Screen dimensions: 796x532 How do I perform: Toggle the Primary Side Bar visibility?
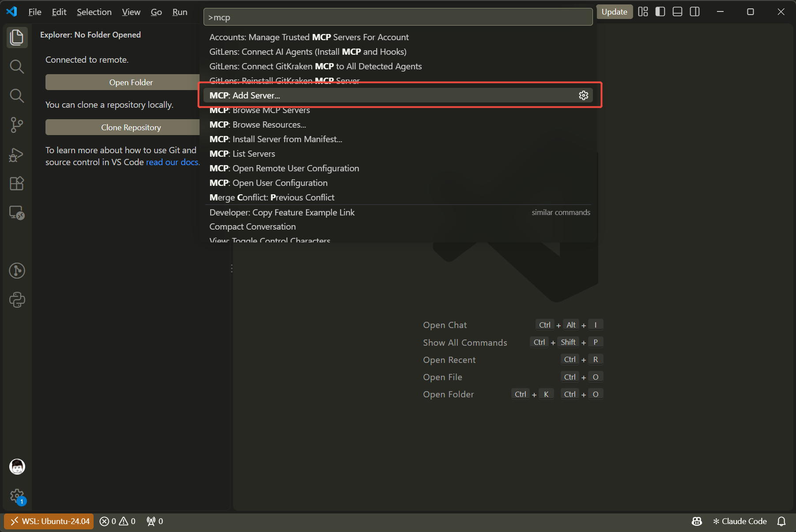660,12
